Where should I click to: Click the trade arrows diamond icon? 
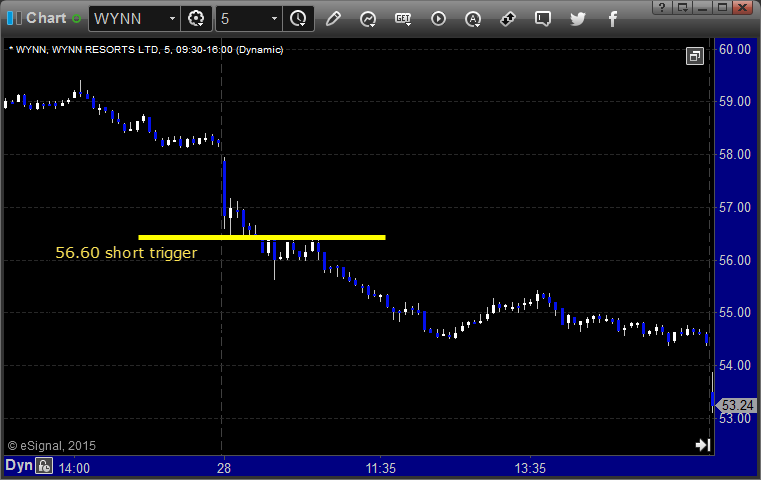[508, 19]
